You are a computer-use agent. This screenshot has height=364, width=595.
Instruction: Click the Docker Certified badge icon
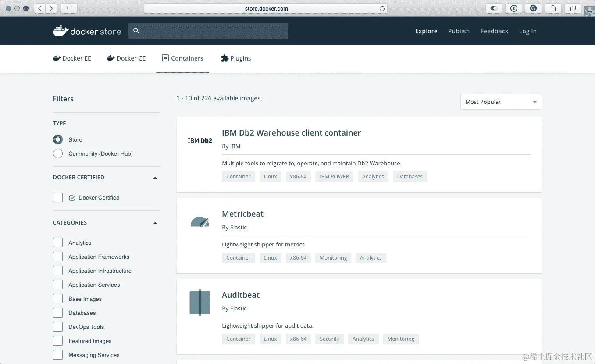[72, 198]
